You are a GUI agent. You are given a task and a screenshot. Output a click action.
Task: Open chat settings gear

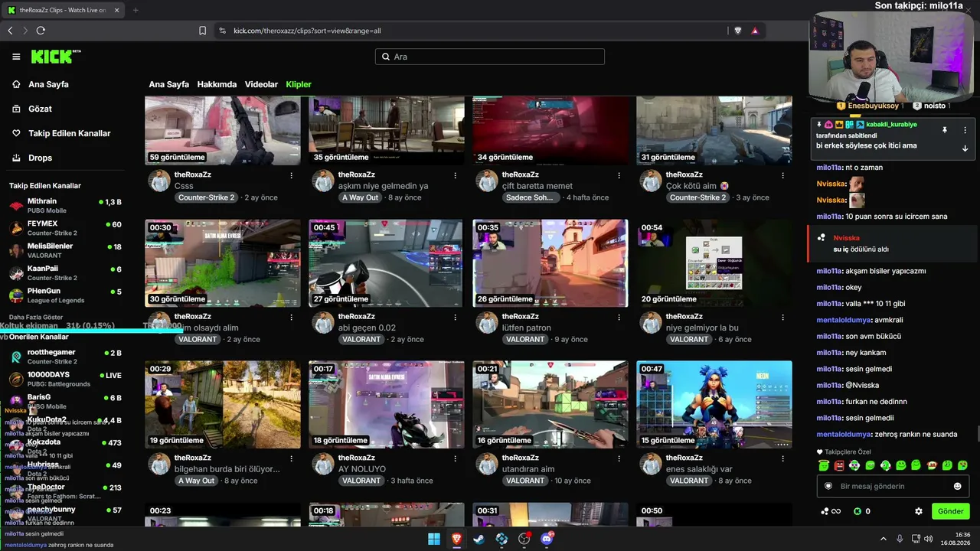[x=919, y=511]
